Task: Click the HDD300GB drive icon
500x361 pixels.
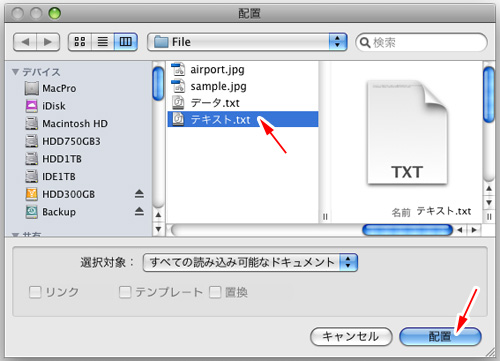Action: 32,194
